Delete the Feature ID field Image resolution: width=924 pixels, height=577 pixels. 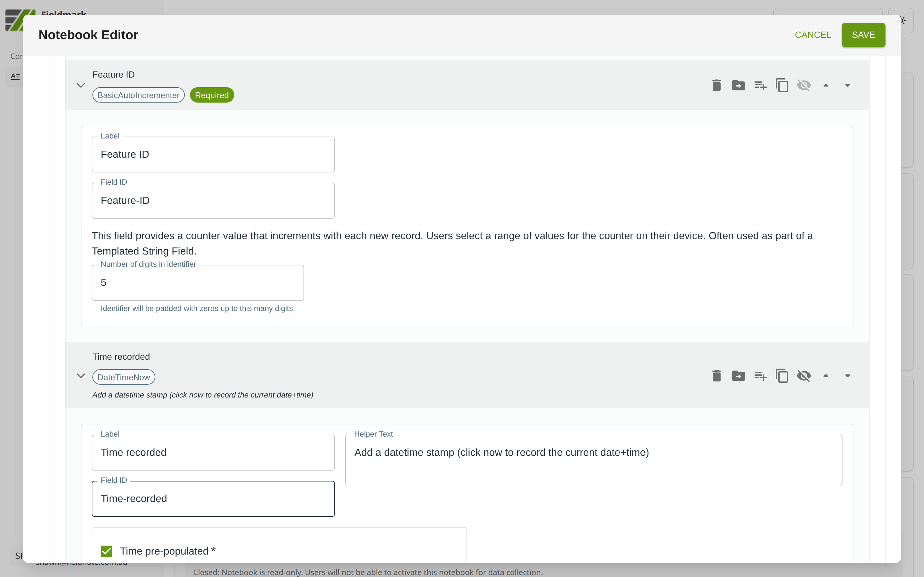(716, 86)
